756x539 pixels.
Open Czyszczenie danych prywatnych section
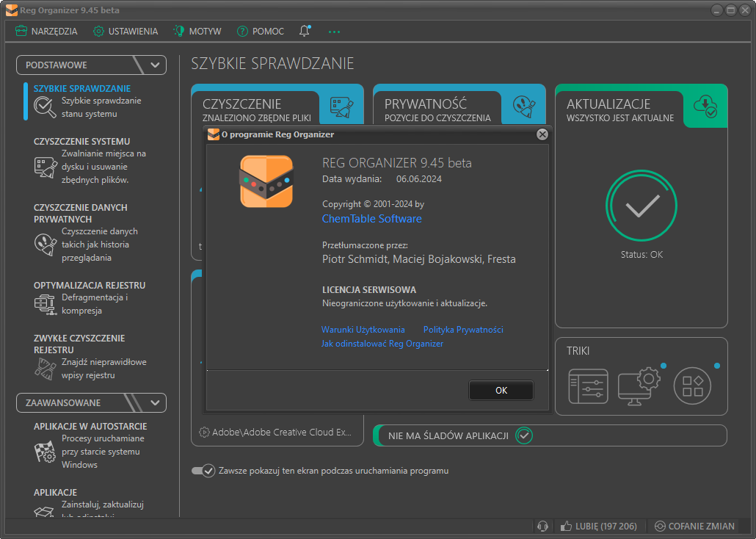[81, 213]
